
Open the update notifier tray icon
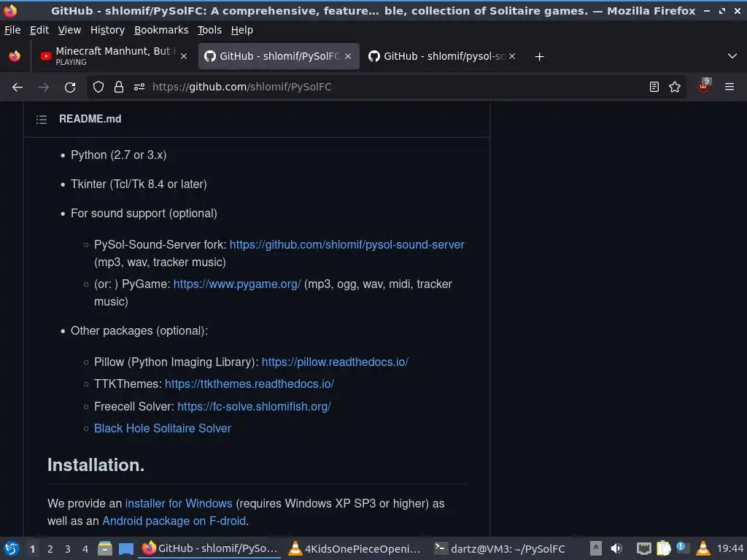click(x=682, y=548)
